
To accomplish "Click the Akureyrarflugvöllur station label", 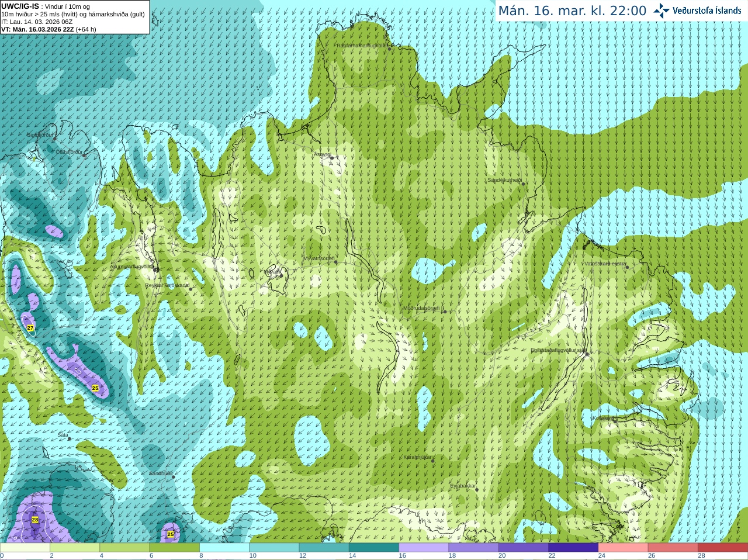I will 132,267.
